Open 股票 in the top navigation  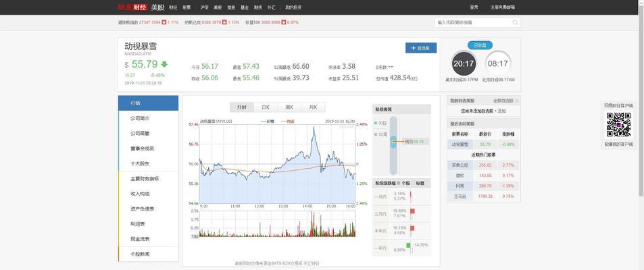pos(187,7)
